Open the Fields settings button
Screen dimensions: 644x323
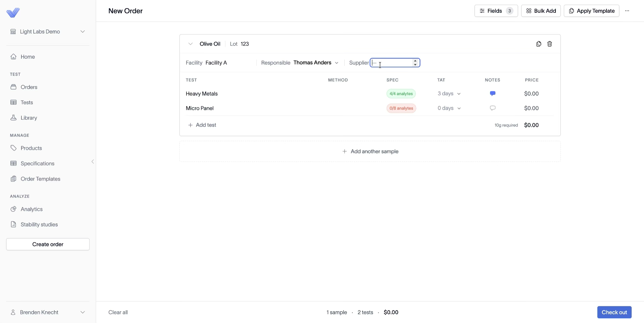coord(496,11)
